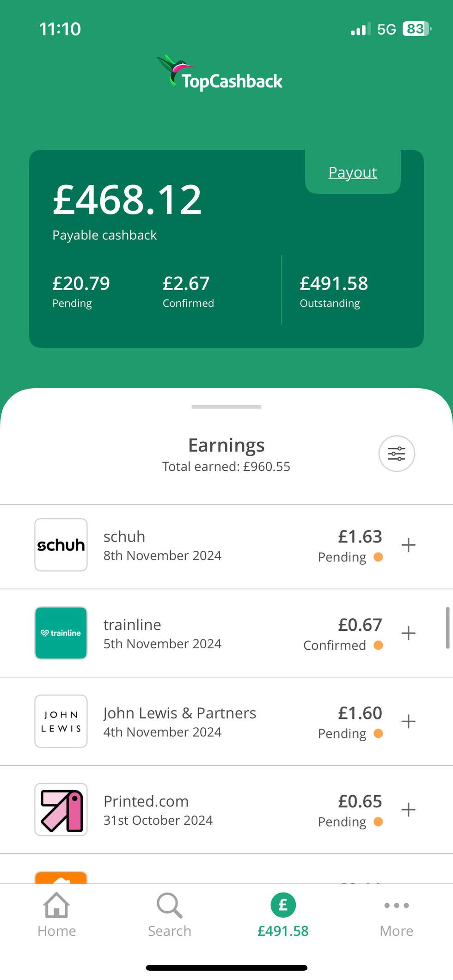The width and height of the screenshot is (453, 980).
Task: Tap the Payout link
Action: click(353, 172)
